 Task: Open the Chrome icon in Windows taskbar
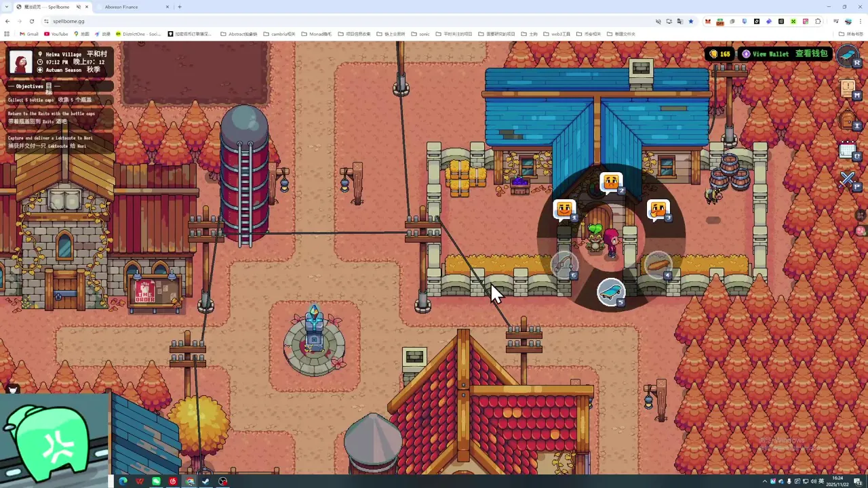tap(190, 481)
